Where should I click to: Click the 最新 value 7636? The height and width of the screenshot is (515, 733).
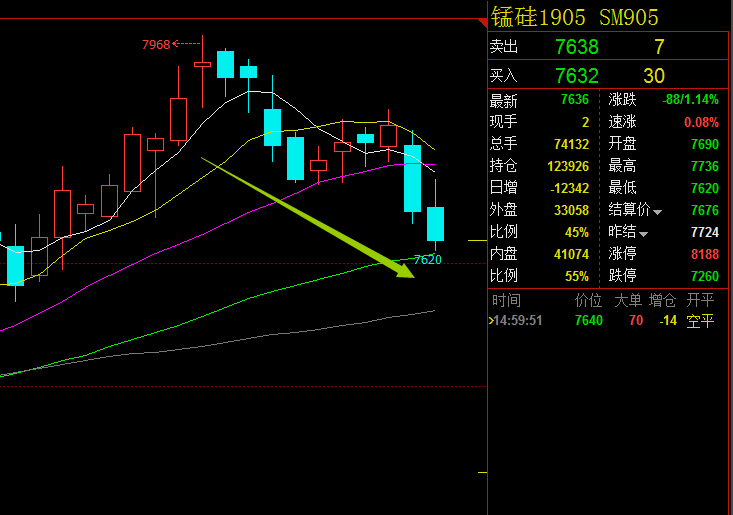(x=575, y=100)
